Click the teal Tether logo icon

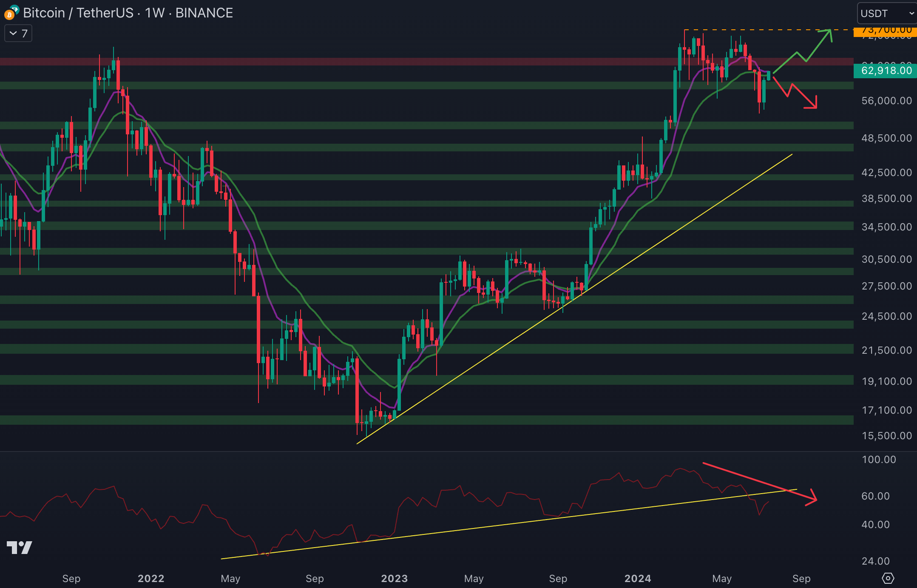15,9
